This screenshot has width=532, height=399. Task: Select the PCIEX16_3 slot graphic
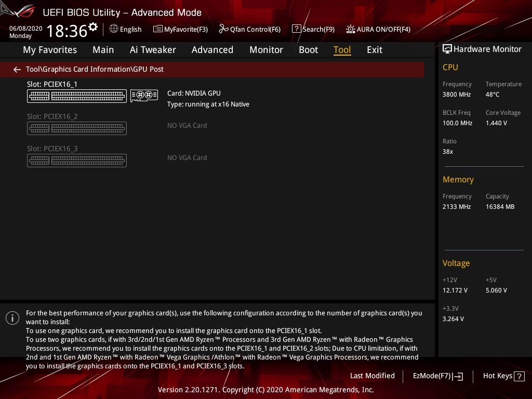click(77, 161)
